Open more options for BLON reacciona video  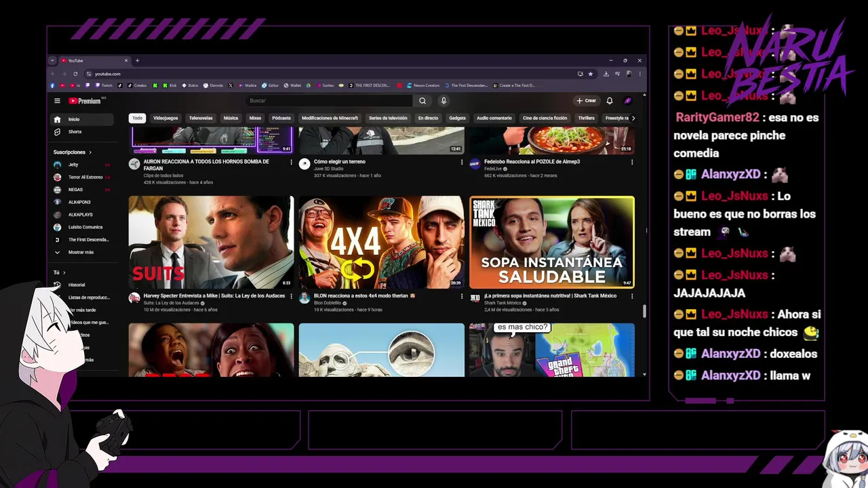[462, 296]
